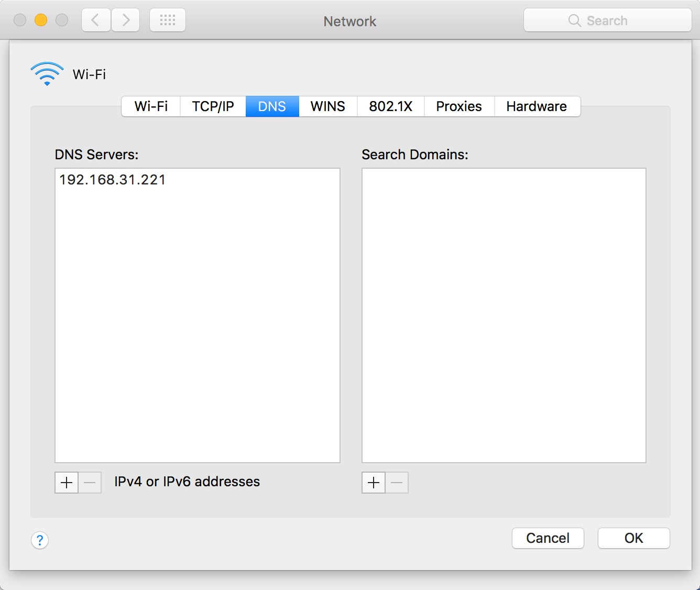Click the Wi-Fi status icon

46,73
